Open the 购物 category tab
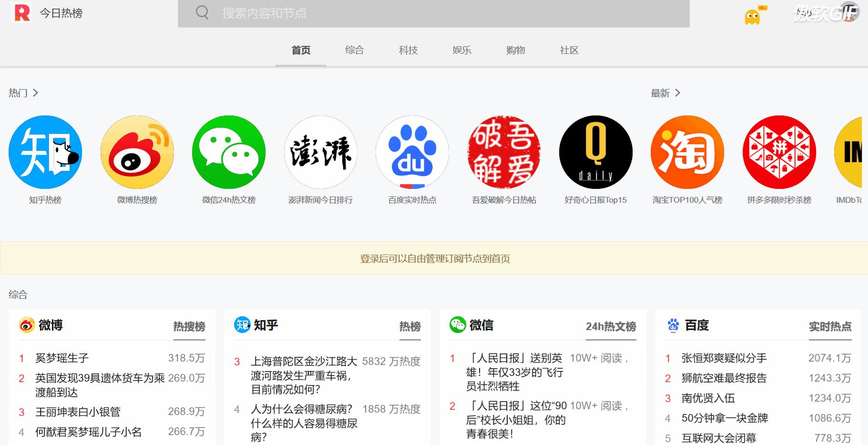This screenshot has width=868, height=445. 515,50
